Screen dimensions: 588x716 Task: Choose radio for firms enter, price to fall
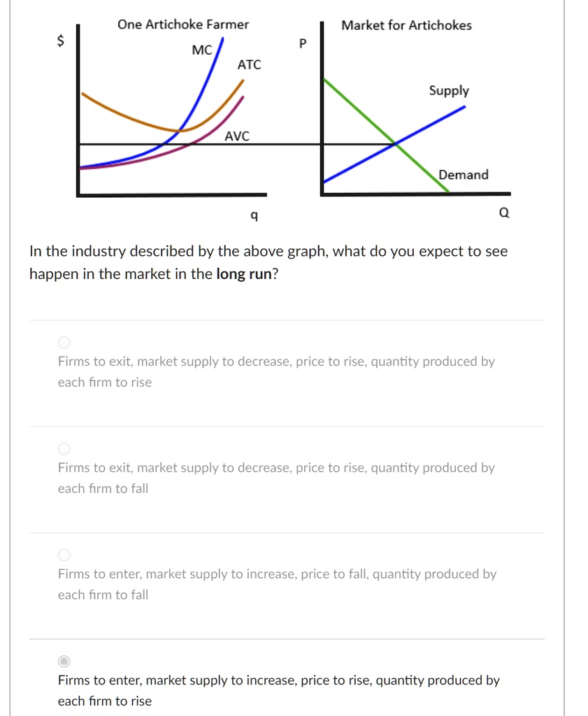click(x=64, y=555)
